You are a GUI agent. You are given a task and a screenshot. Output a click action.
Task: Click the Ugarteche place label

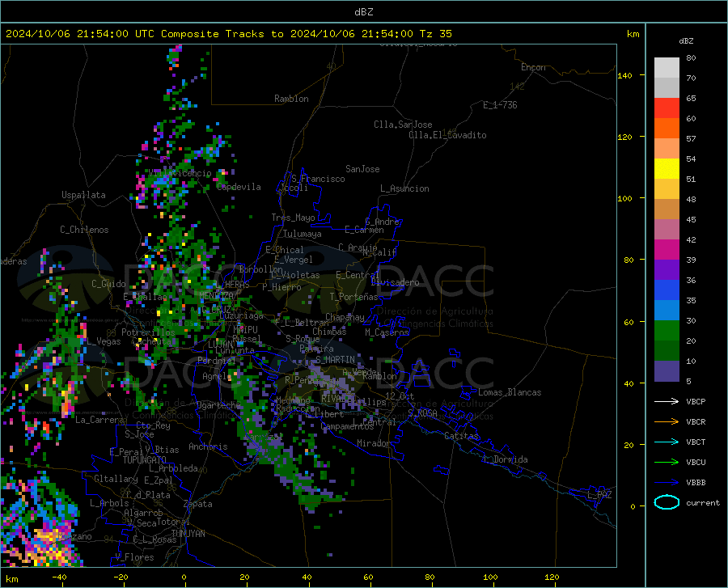pyautogui.click(x=218, y=405)
